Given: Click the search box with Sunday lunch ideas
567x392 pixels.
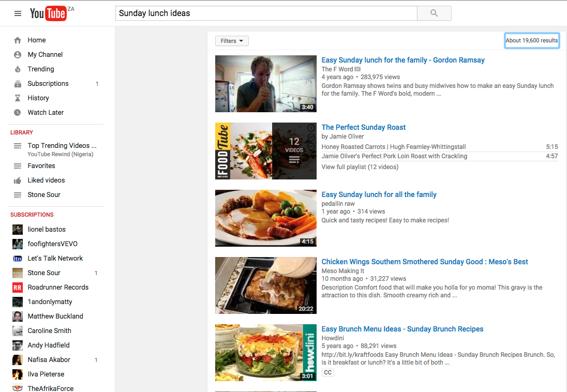Looking at the screenshot, I should coord(266,13).
